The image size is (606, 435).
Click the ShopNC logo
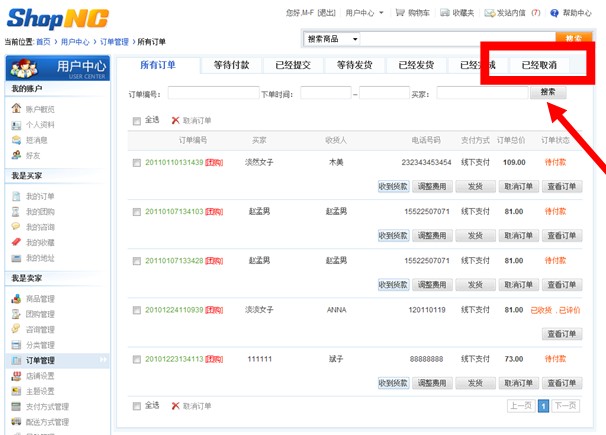[x=58, y=19]
